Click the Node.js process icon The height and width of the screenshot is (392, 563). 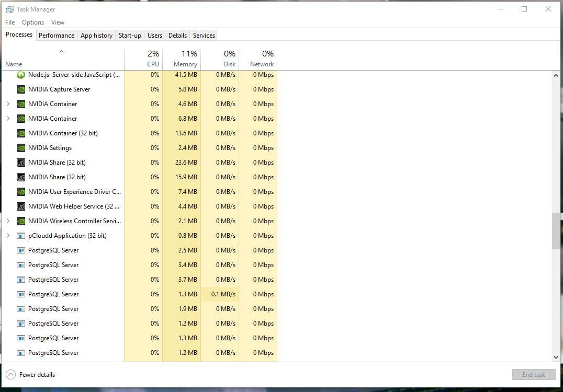[x=21, y=75]
